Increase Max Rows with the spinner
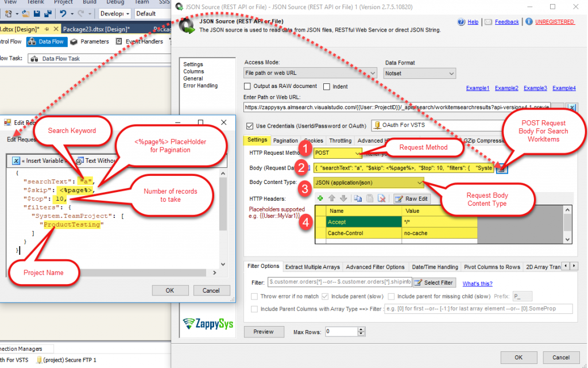 point(360,329)
